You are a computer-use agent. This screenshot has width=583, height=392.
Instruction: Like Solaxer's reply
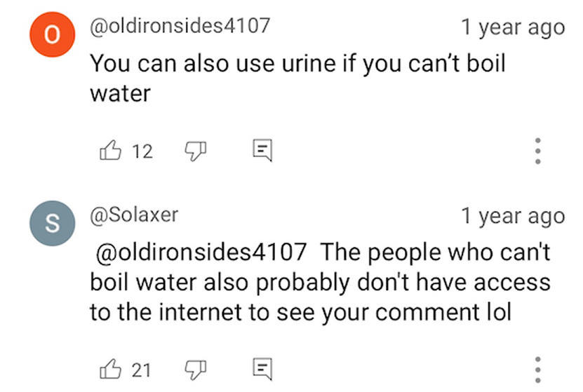tap(109, 369)
